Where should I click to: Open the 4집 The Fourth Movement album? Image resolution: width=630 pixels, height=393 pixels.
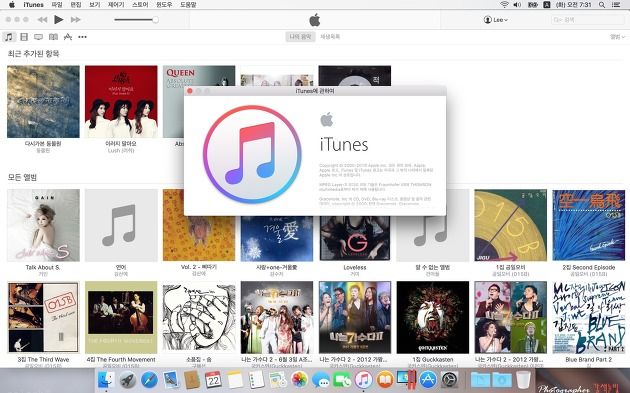pos(121,317)
